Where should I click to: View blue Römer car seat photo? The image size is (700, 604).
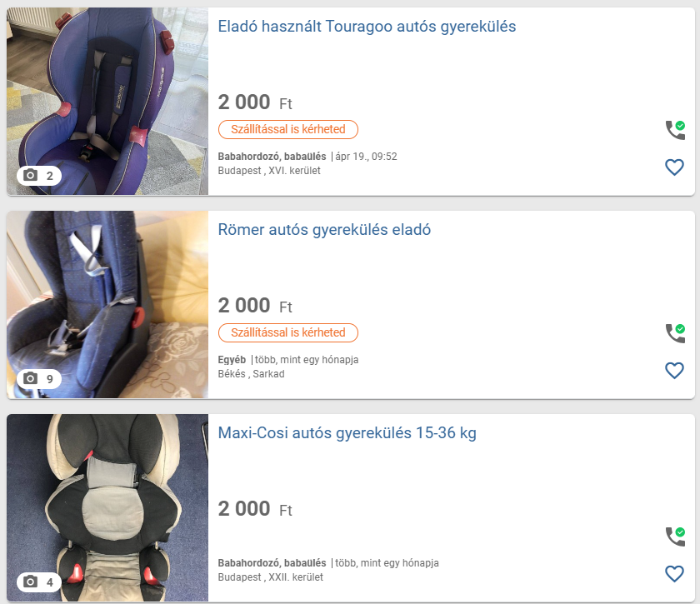click(107, 304)
